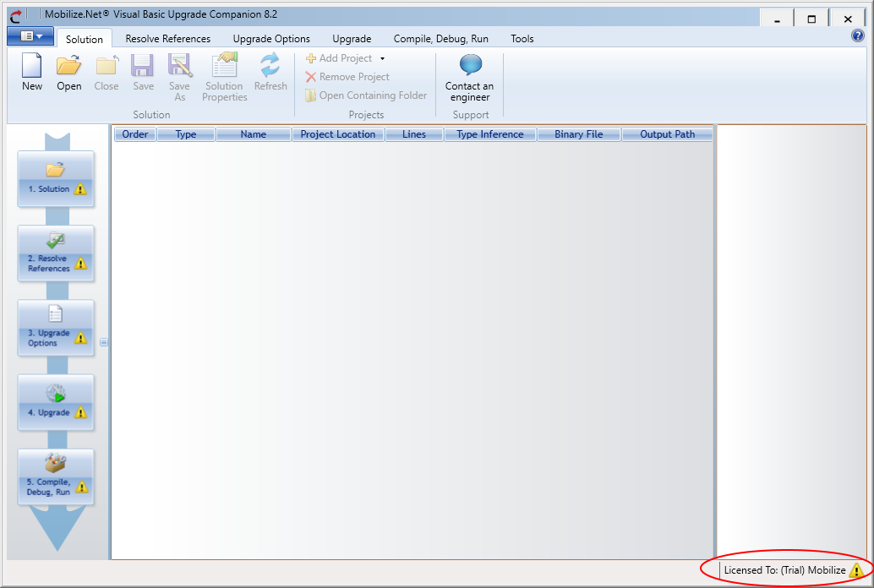874x588 pixels.
Task: Open the application menu button
Action: point(30,36)
